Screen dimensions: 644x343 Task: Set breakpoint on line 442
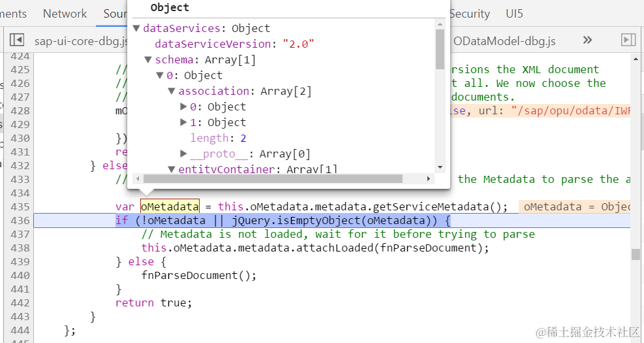[20, 302]
